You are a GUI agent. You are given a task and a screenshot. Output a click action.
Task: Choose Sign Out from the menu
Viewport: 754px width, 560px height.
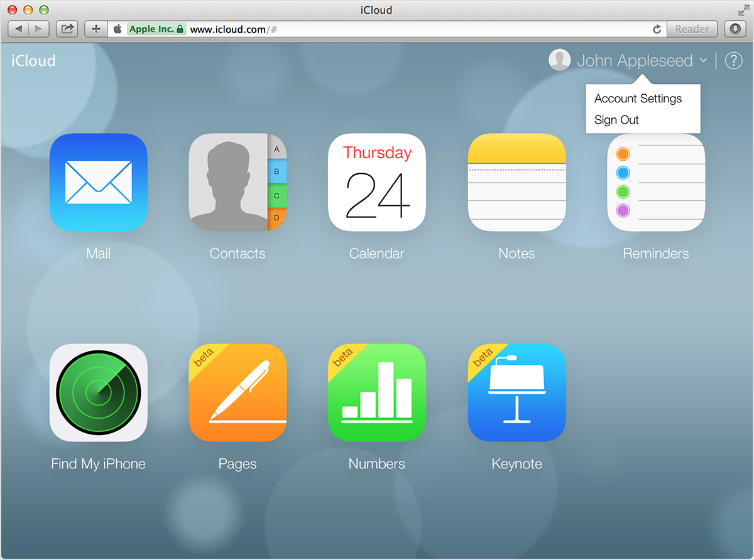point(616,120)
